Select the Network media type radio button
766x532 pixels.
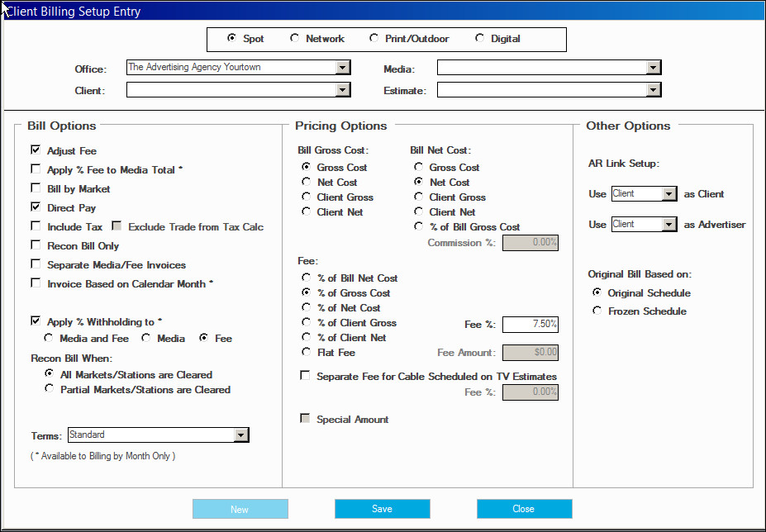[x=294, y=38]
